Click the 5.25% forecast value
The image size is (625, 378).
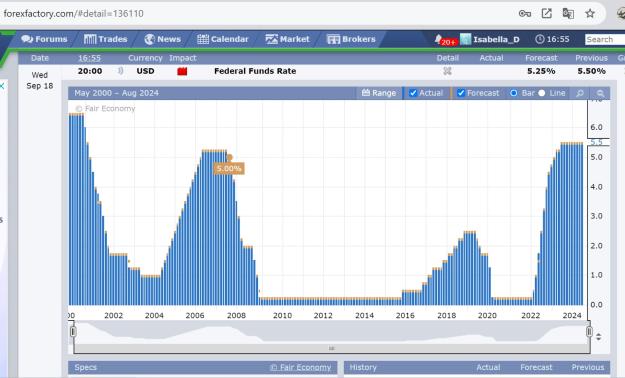coord(541,71)
